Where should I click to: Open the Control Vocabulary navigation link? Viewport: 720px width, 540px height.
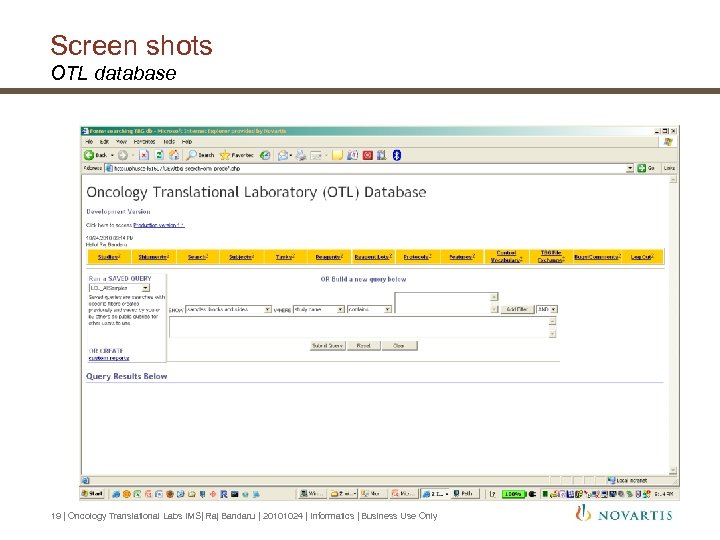pyautogui.click(x=506, y=256)
